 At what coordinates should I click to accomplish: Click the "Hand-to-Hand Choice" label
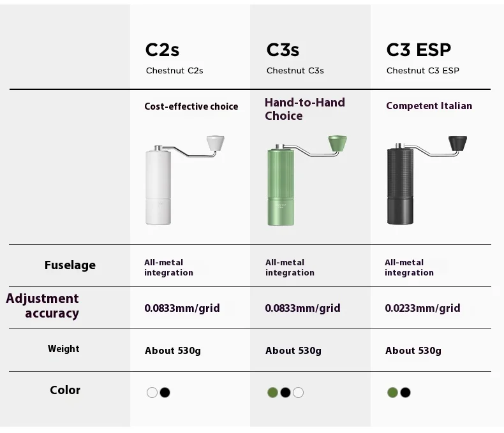(x=304, y=109)
